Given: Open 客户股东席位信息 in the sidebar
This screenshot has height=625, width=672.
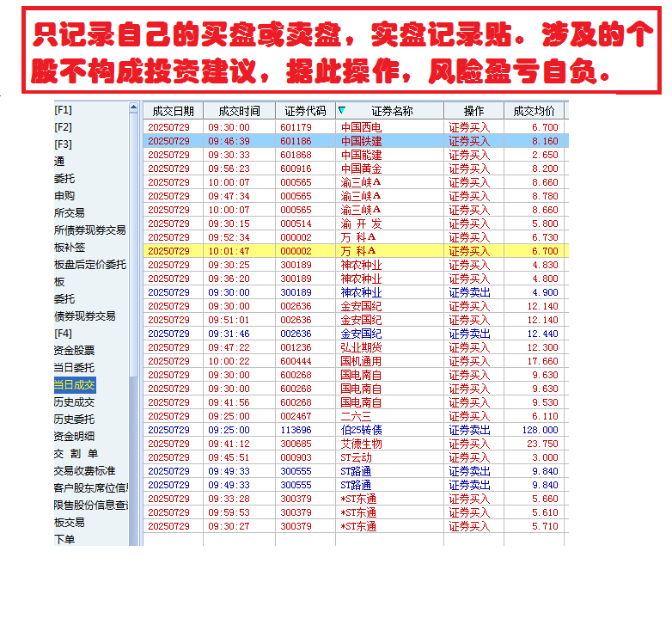Looking at the screenshot, I should 91,487.
